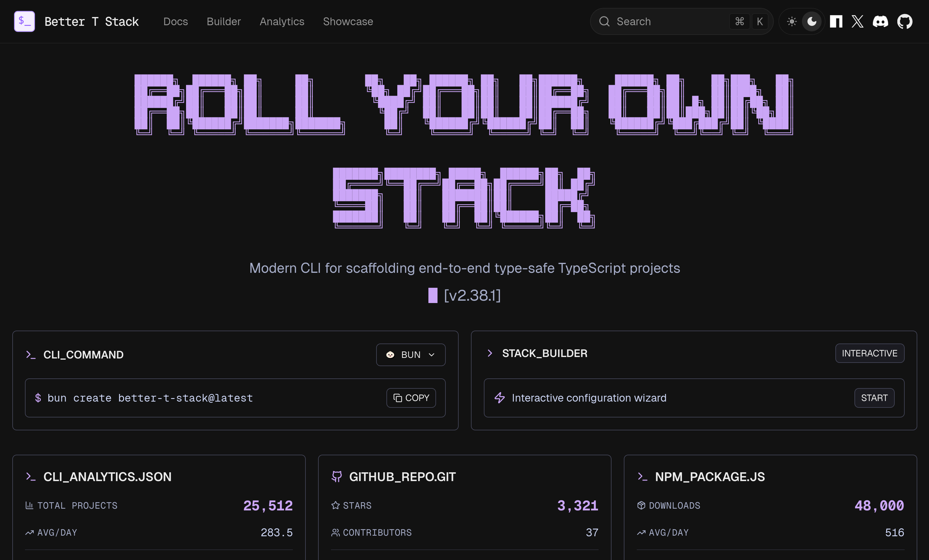Navigate to the Analytics page
929x560 pixels.
click(x=282, y=21)
